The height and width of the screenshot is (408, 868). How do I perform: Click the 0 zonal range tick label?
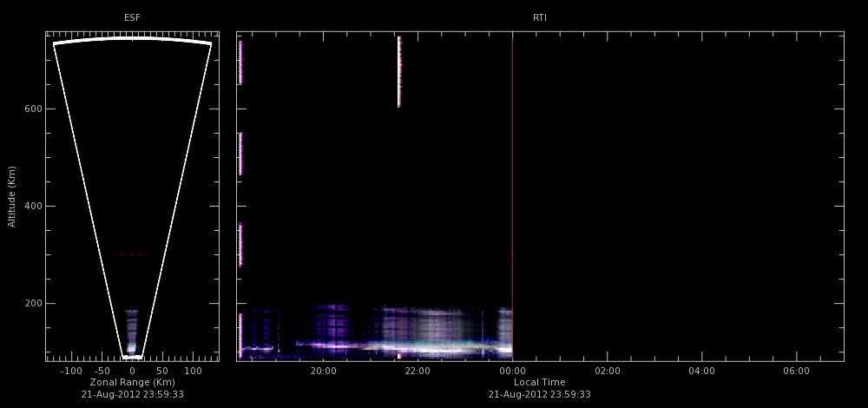click(132, 371)
